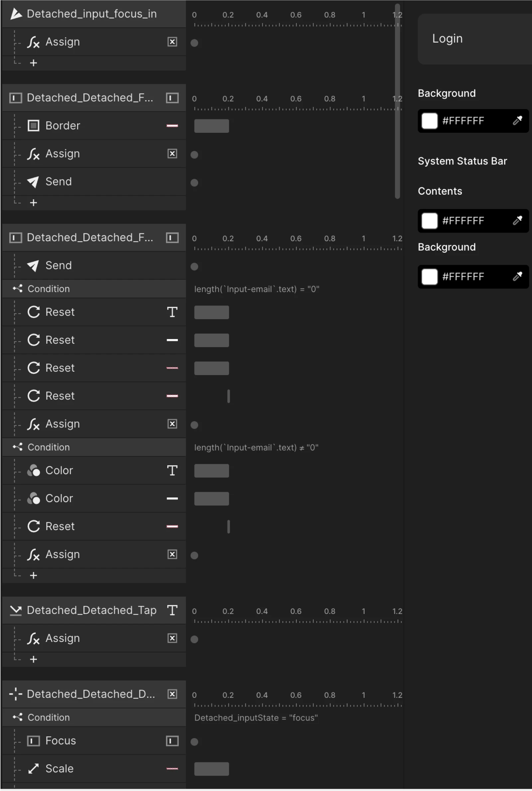Screen dimensions: 532x791
Task: Click the Login scene card
Action: pos(475,39)
